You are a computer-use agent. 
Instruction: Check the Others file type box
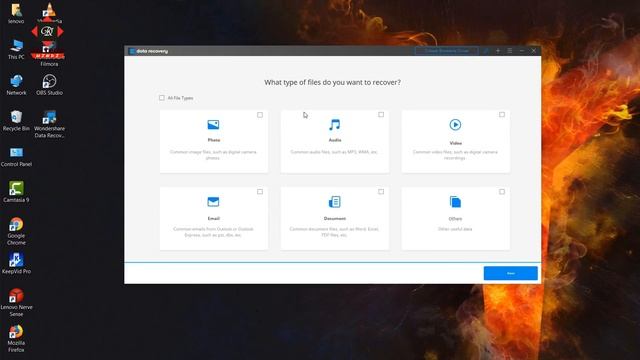point(502,191)
